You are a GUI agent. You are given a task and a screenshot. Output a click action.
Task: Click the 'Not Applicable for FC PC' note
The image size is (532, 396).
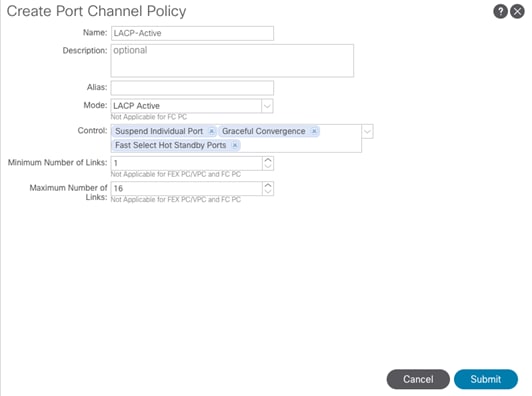point(149,117)
